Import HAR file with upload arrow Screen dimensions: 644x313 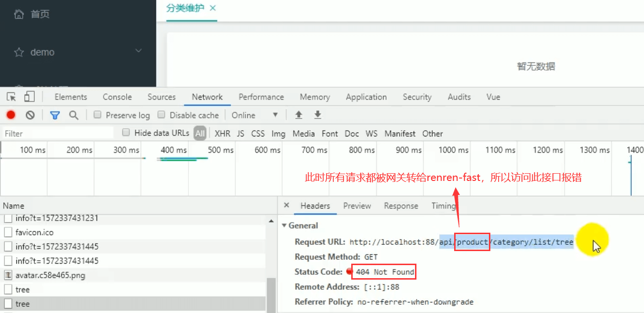click(x=299, y=115)
